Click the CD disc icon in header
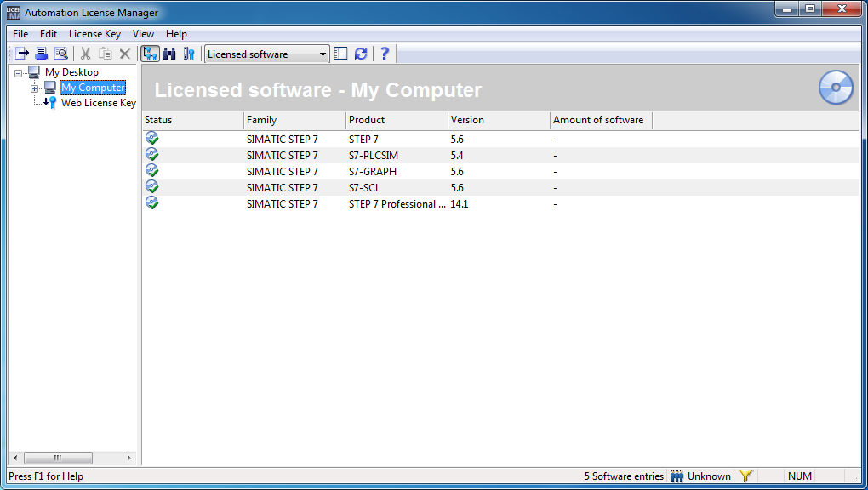 (x=836, y=88)
